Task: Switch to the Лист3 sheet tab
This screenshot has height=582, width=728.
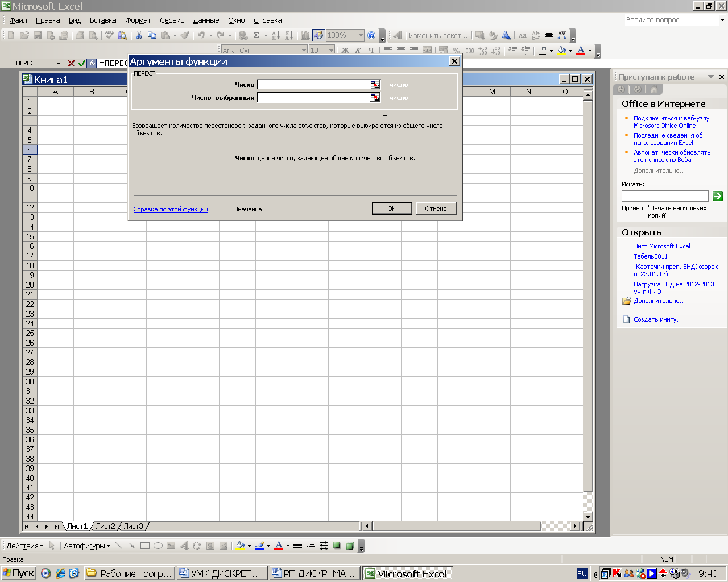Action: (x=134, y=526)
